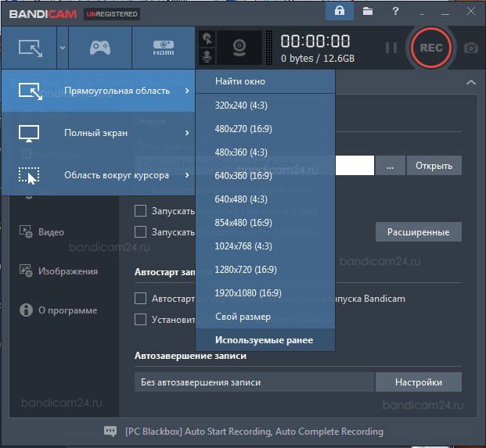Choose the Полный экран menu entry
The height and width of the screenshot is (448, 486).
click(x=98, y=133)
